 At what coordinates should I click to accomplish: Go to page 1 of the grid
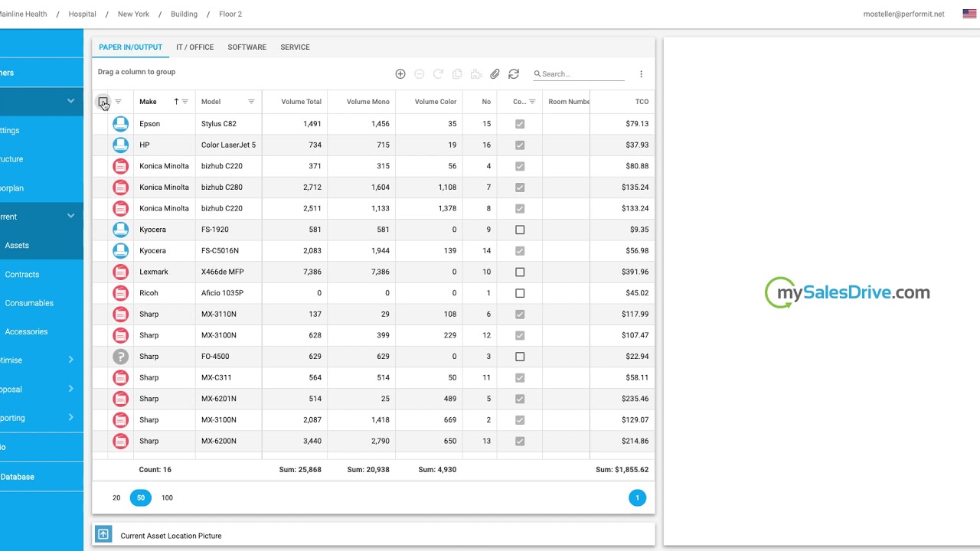tap(637, 498)
